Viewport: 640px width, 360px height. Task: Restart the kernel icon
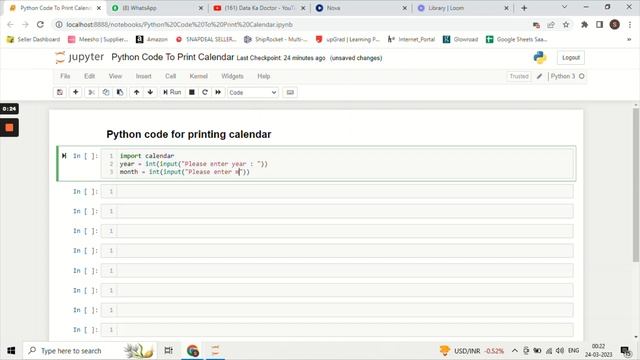205,92
